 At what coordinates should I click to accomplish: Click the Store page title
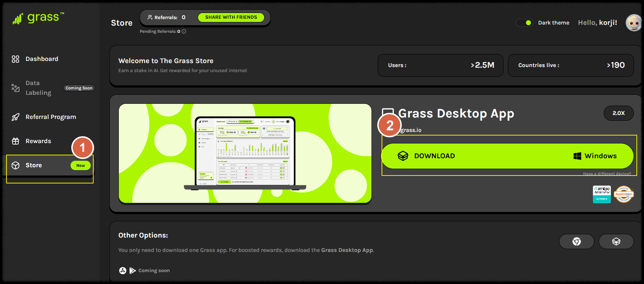tap(122, 23)
